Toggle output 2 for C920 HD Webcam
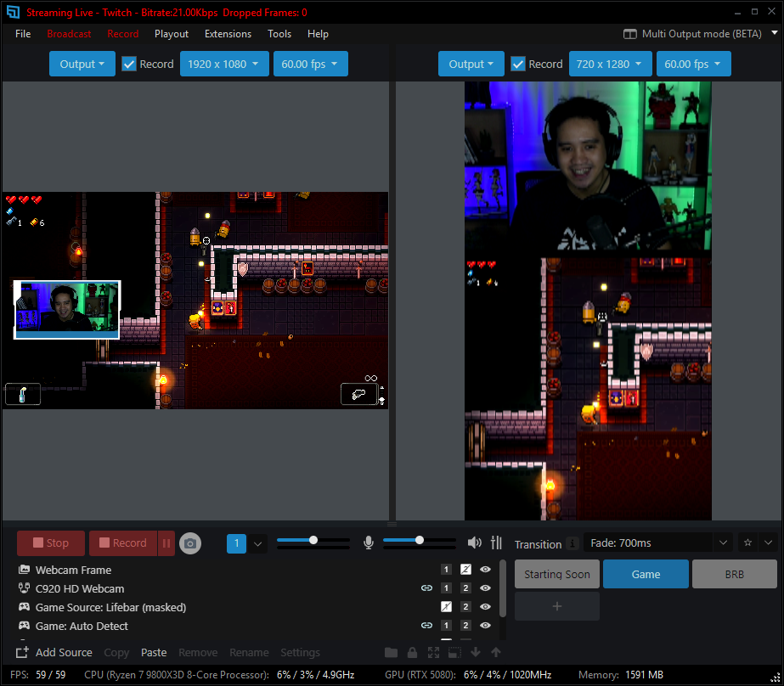The width and height of the screenshot is (784, 686). tap(465, 588)
